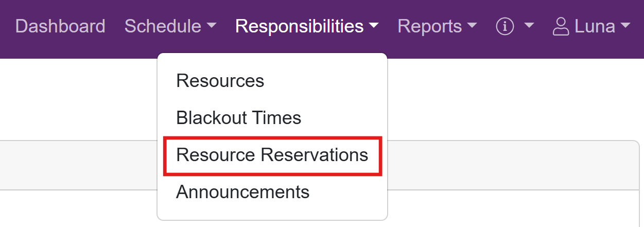Screen dimensions: 644x227
Task: Click blank white area above the panel
Action: click(x=77, y=98)
